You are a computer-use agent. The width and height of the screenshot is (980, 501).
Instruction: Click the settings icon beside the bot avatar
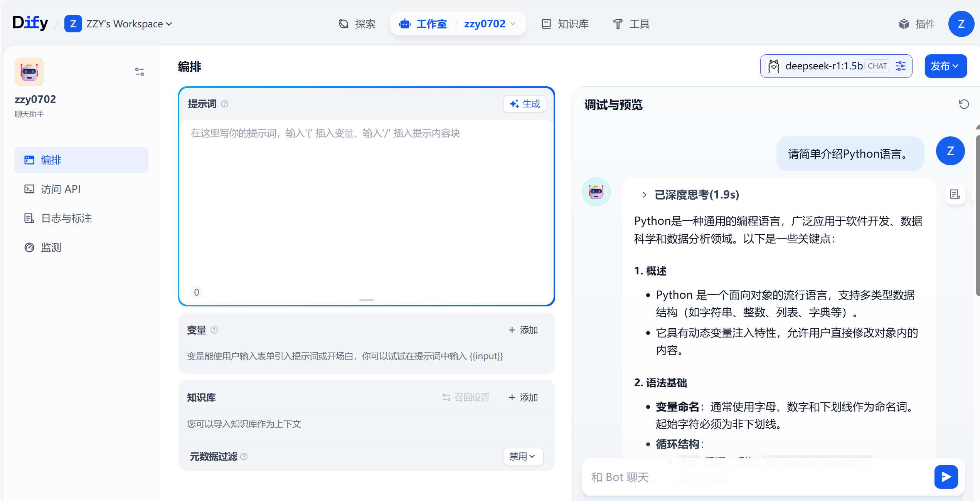139,72
